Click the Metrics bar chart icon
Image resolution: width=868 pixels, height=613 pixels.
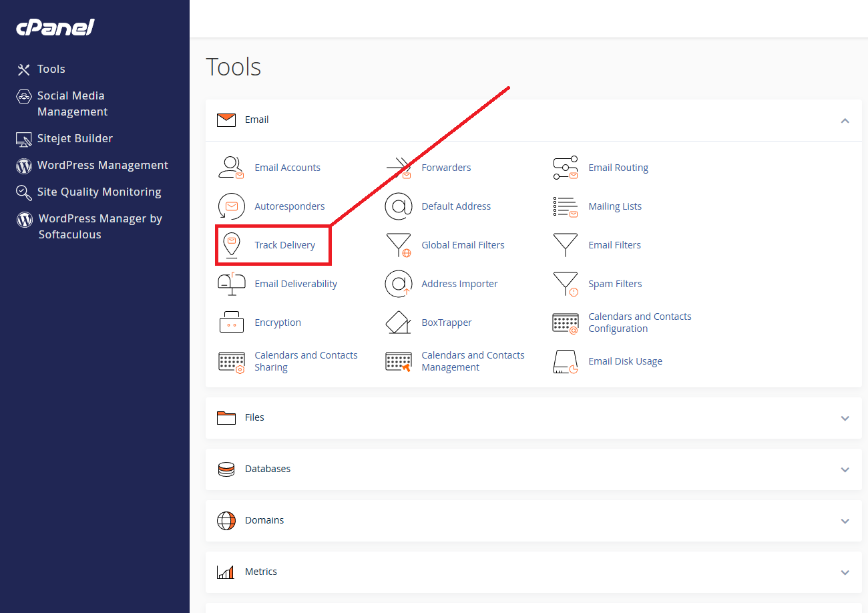226,572
